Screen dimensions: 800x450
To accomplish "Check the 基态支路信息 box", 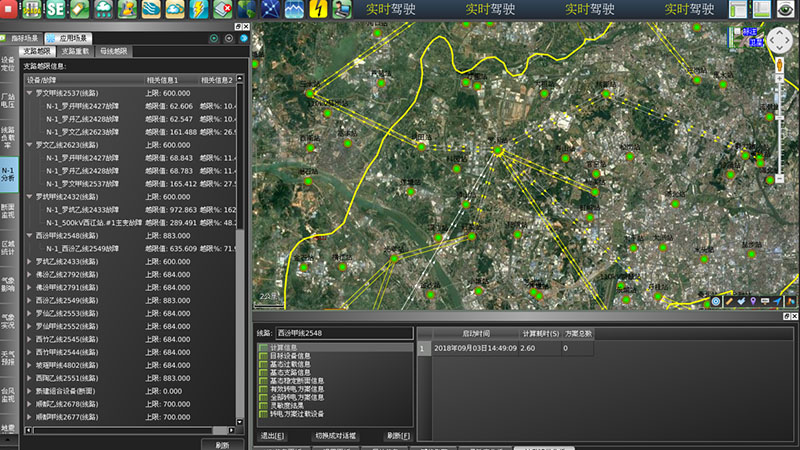I will pyautogui.click(x=264, y=372).
